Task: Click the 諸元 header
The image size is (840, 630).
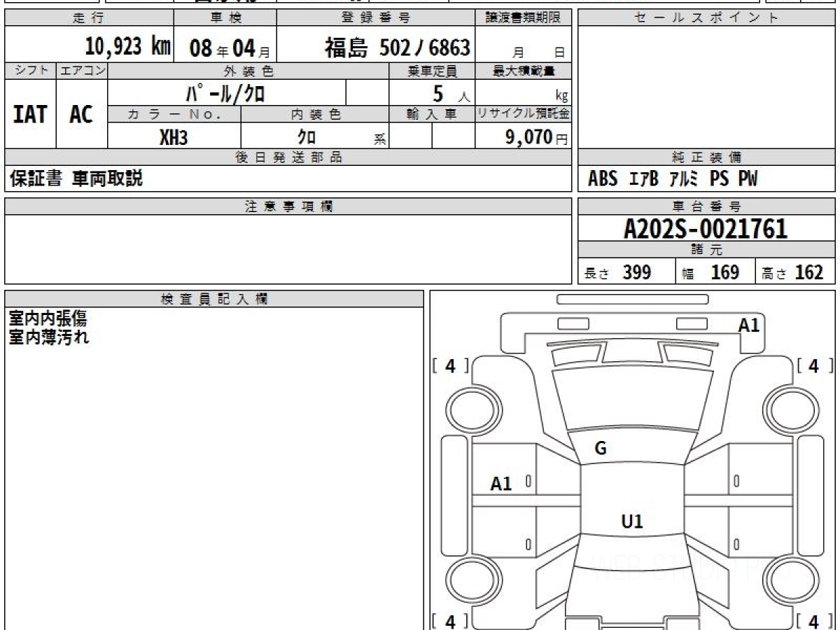Action: coord(706,250)
